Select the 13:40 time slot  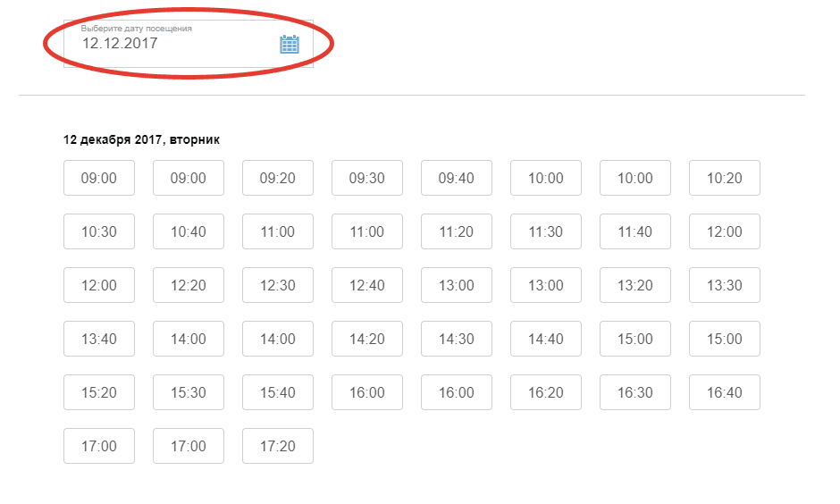[x=99, y=339]
